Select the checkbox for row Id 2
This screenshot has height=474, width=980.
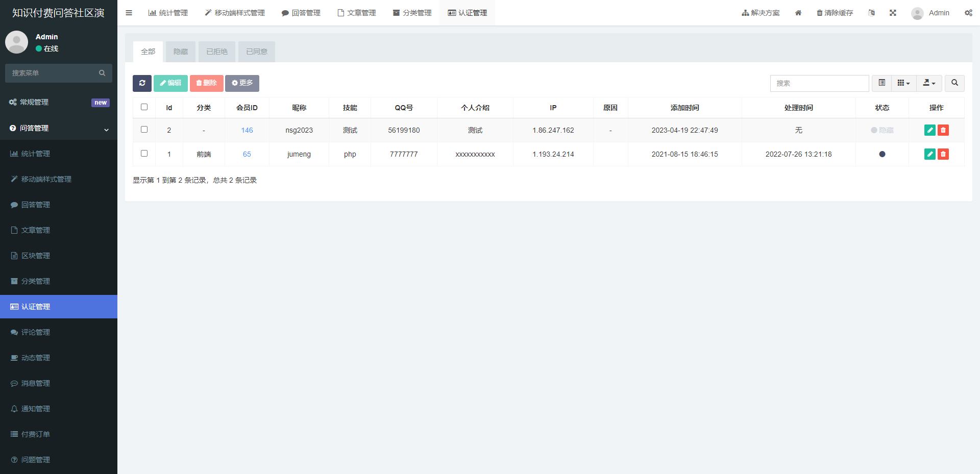pyautogui.click(x=144, y=130)
